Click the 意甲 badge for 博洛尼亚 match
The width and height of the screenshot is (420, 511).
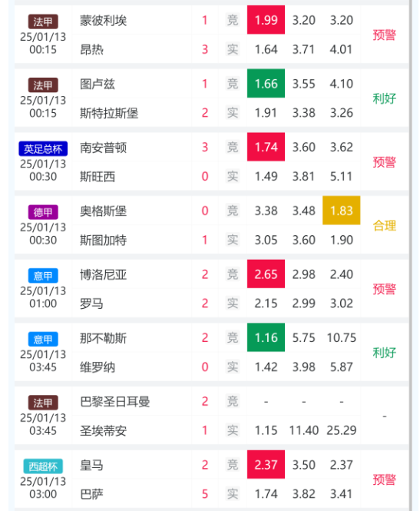(43, 276)
